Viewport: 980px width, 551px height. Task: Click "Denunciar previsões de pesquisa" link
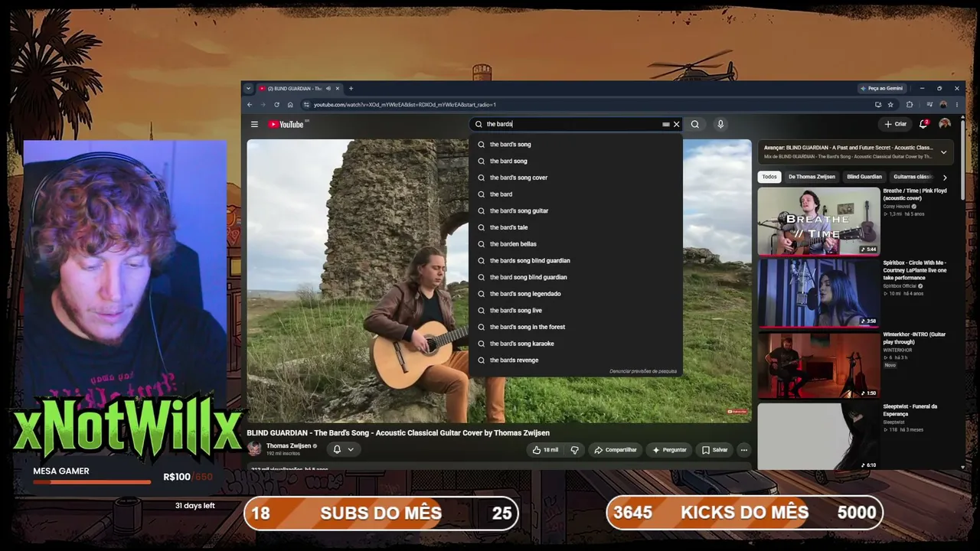pos(643,371)
